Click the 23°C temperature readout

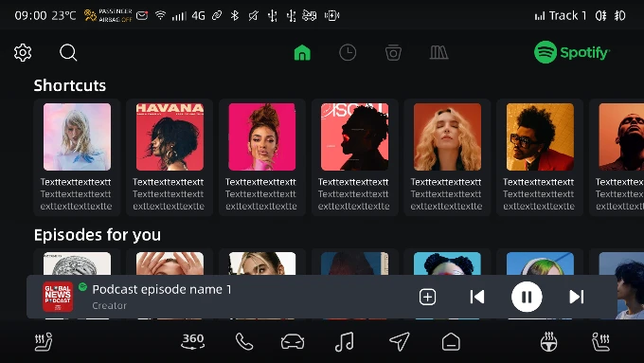(x=63, y=15)
